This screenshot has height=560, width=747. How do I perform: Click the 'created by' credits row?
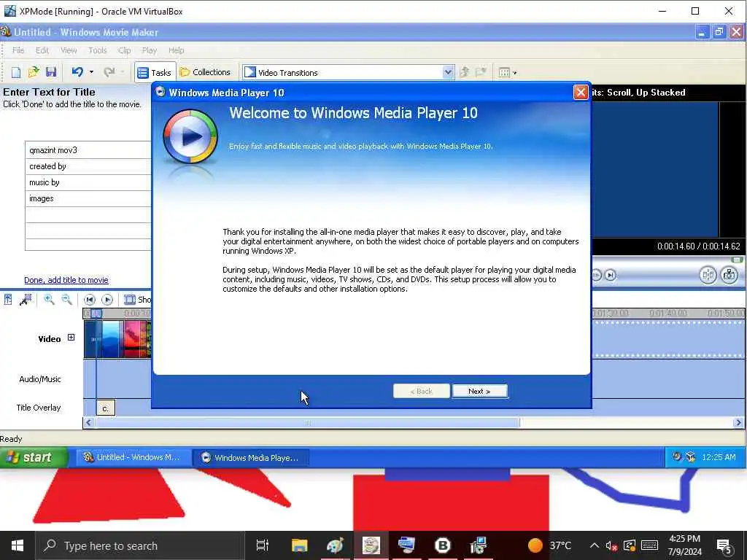coord(88,166)
